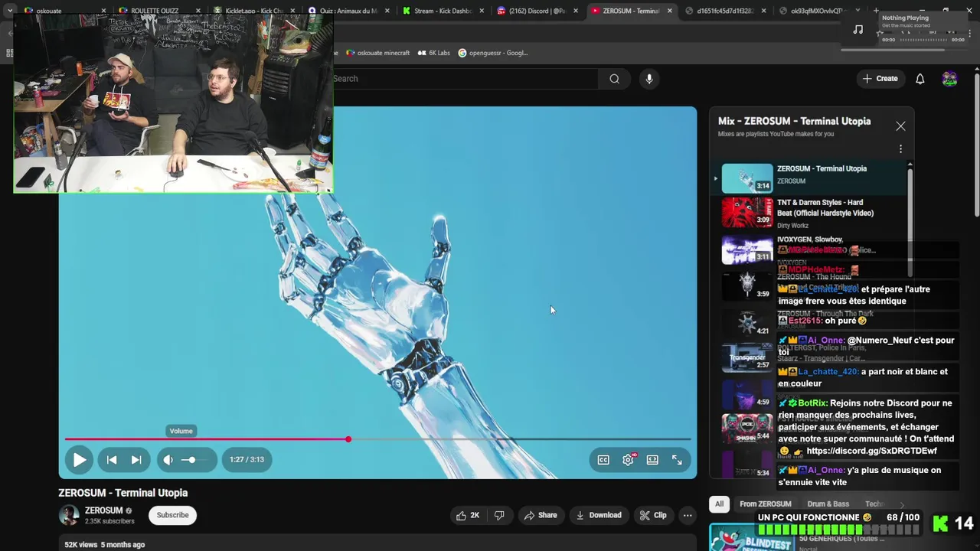Click the 52K views text
The image size is (980, 551).
click(82, 545)
